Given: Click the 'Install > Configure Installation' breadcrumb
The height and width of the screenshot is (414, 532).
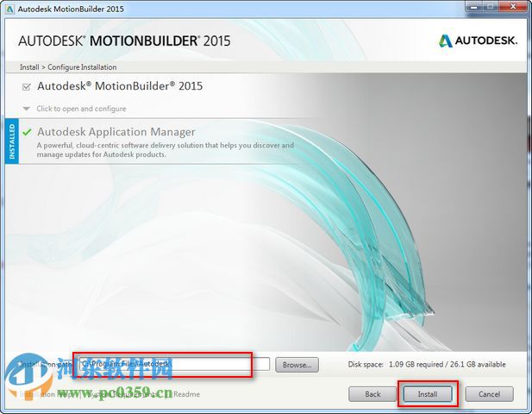Looking at the screenshot, I should click(x=68, y=67).
